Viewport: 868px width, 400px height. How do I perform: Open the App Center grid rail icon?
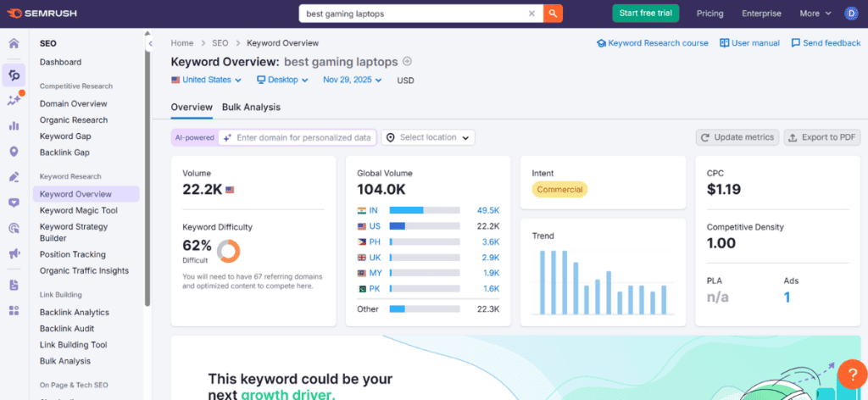pos(14,310)
